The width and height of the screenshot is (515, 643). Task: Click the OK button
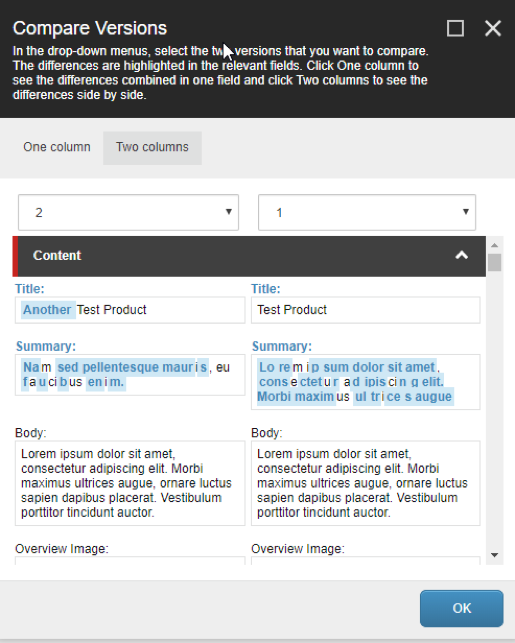coord(461,608)
